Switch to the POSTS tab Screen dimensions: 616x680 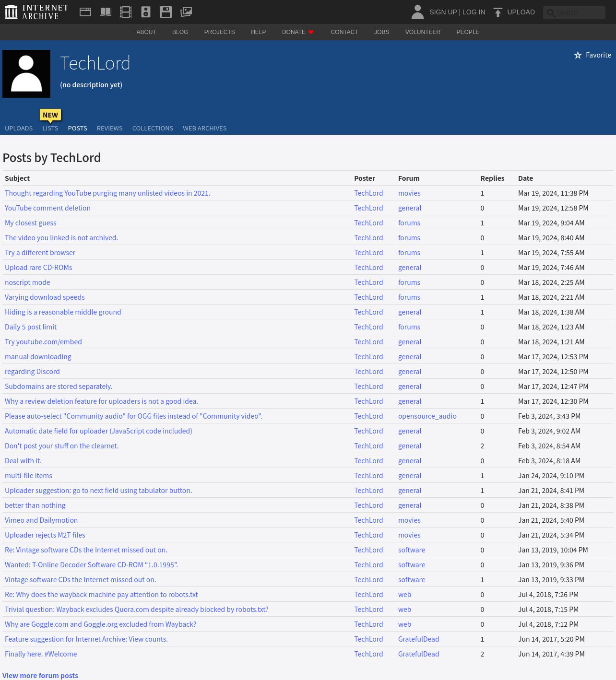[77, 129]
